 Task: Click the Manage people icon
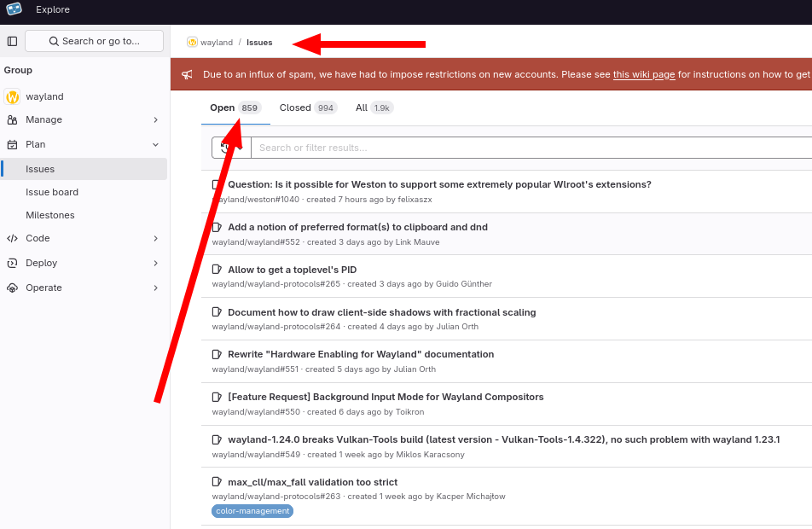13,119
